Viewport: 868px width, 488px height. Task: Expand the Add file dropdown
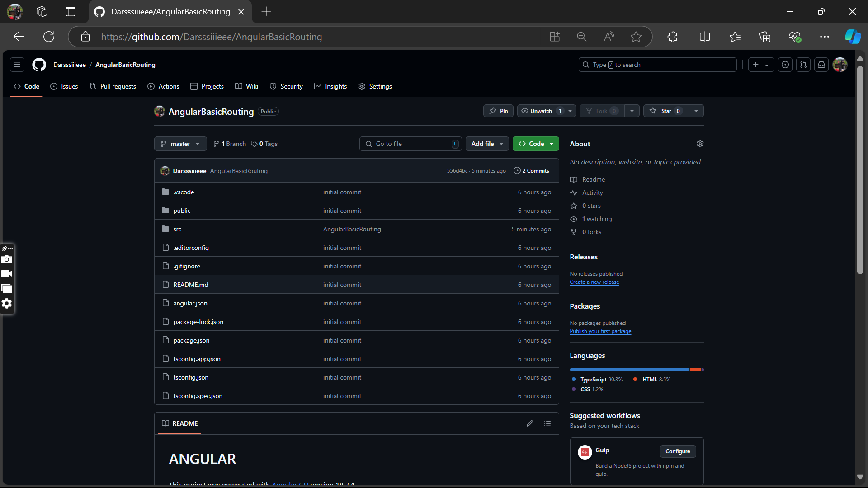487,144
